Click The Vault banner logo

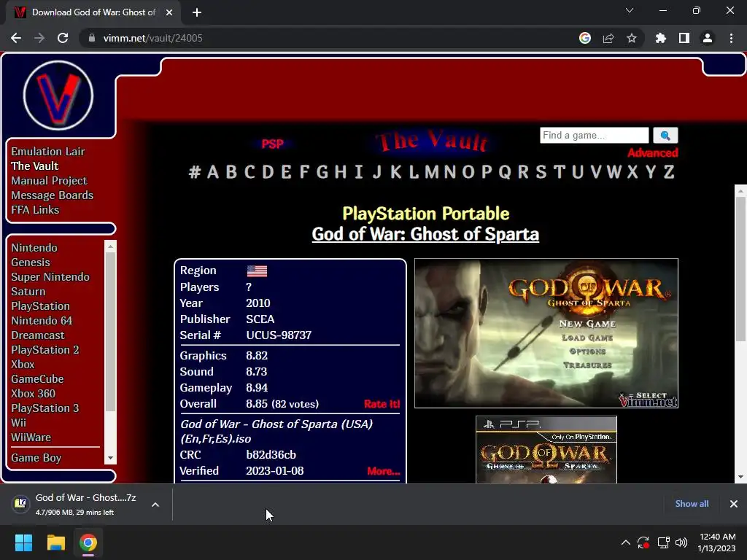pyautogui.click(x=432, y=141)
